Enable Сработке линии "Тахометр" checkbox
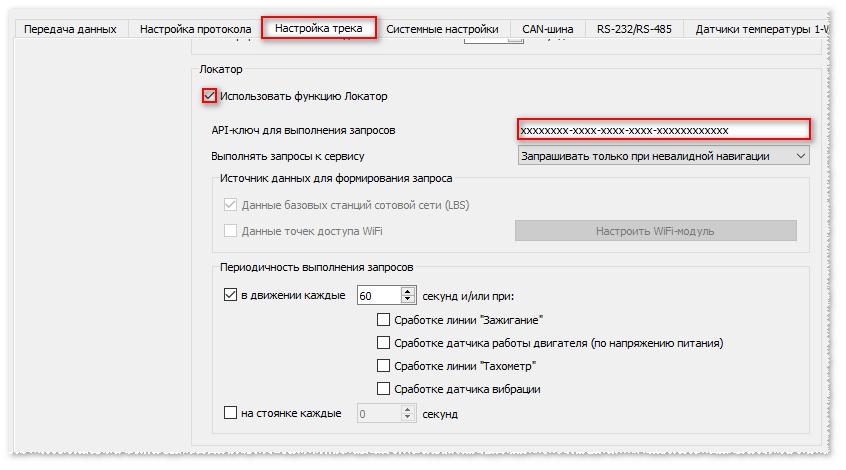Viewport: 846px width, 470px height. [383, 366]
